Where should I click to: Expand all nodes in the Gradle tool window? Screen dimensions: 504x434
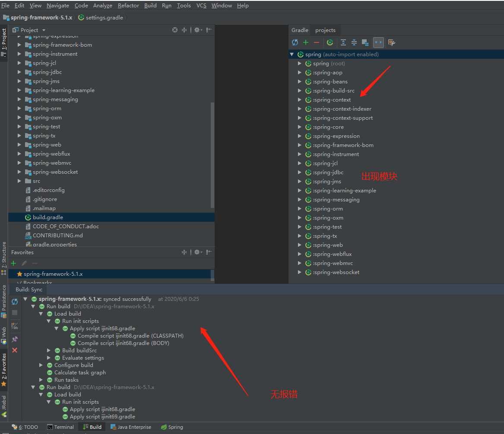[343, 42]
